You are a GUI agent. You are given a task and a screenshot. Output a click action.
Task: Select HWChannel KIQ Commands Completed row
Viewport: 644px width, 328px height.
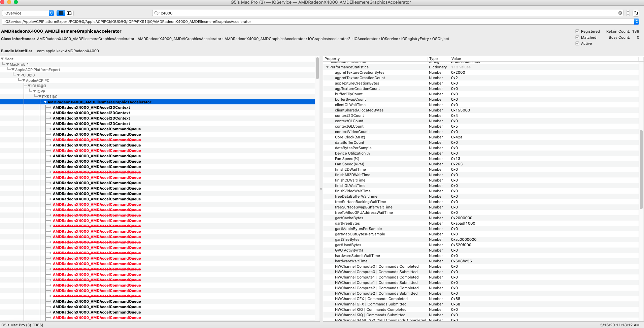tap(481, 309)
